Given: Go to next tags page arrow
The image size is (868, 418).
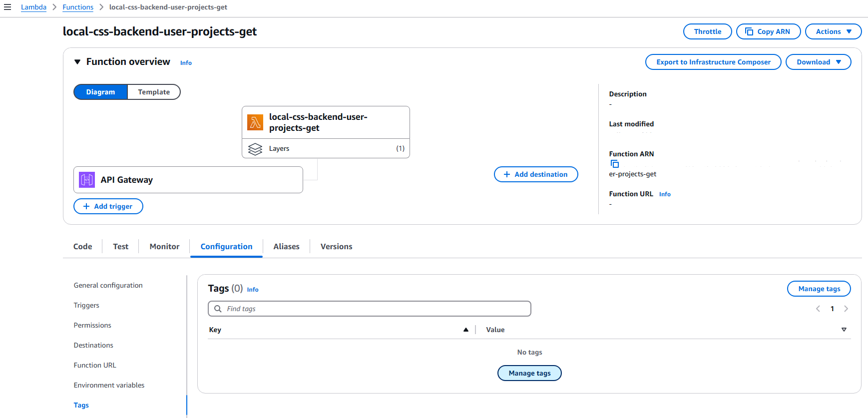Looking at the screenshot, I should [846, 309].
